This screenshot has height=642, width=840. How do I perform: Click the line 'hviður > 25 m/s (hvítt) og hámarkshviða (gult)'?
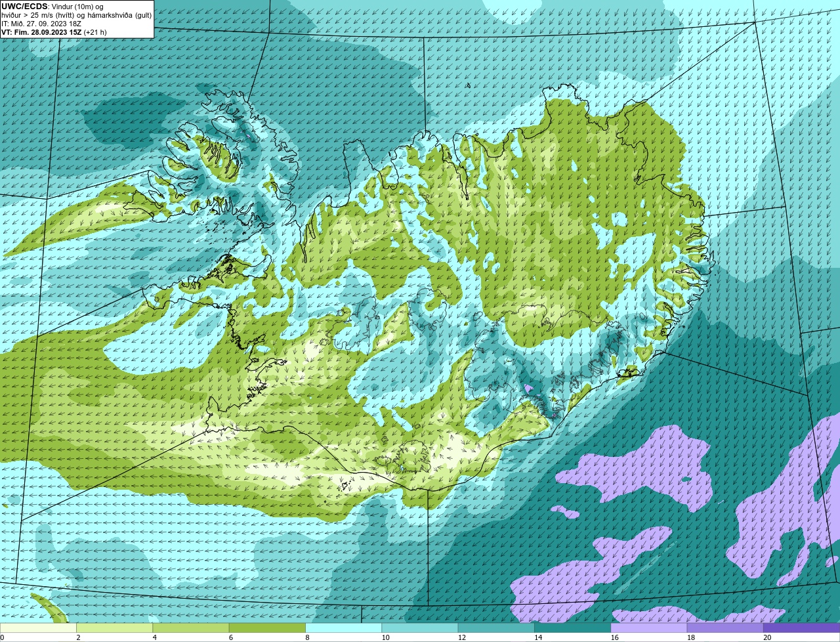point(76,15)
